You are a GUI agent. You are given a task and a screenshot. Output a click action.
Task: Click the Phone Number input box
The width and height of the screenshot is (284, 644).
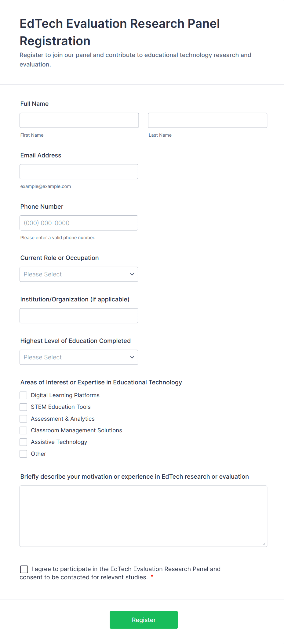coord(79,223)
